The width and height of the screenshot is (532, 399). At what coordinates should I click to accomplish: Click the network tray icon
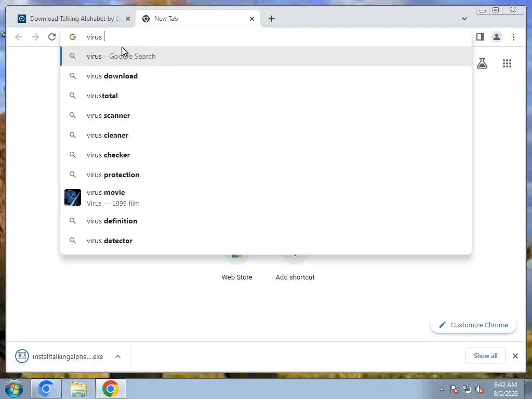click(467, 389)
